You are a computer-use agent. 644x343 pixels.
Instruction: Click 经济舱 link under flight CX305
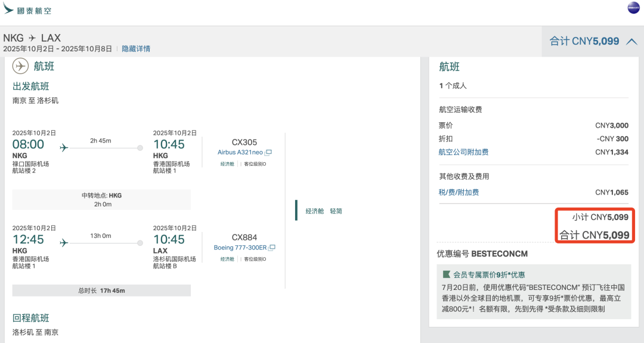[x=227, y=164]
